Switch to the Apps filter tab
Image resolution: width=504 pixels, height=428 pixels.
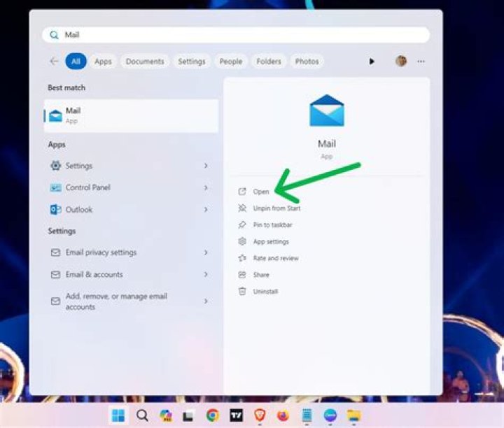pyautogui.click(x=103, y=62)
